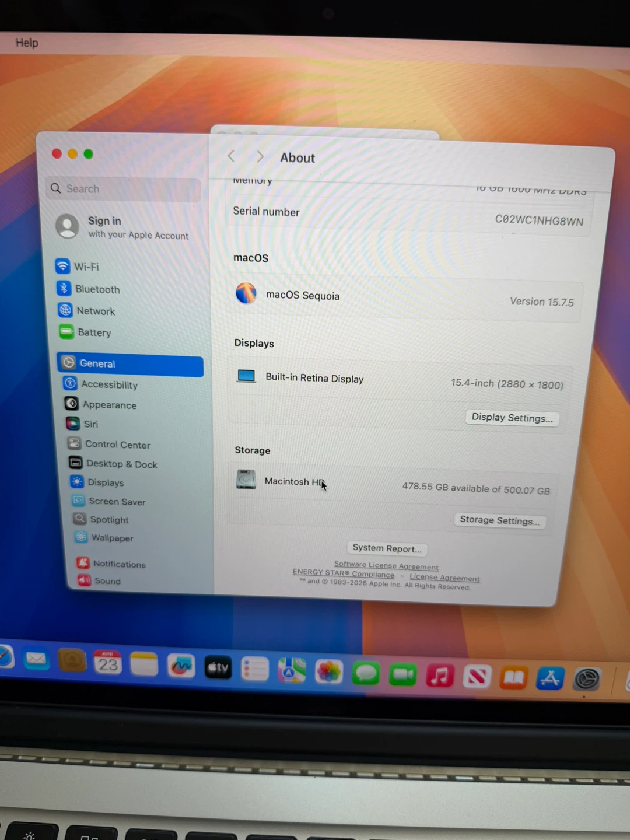This screenshot has height=840, width=630.
Task: Launch Messages from the Dock
Action: pos(366,674)
